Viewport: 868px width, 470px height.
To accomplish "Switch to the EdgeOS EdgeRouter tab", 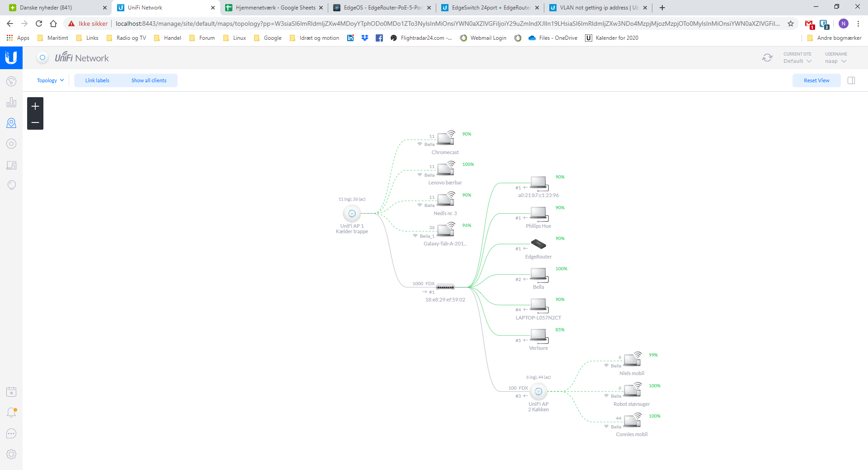I will [x=382, y=8].
